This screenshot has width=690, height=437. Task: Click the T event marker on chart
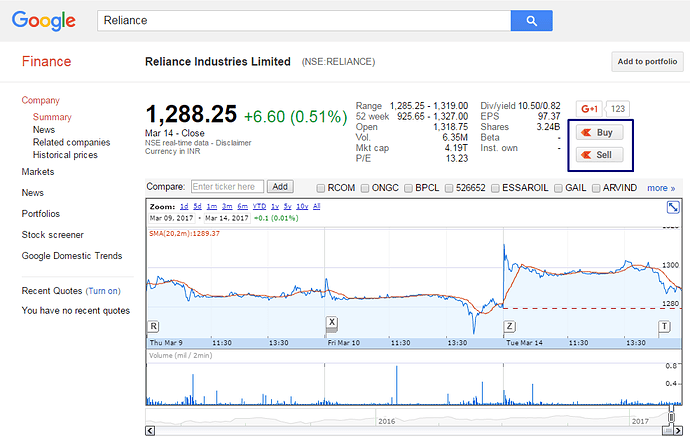pyautogui.click(x=664, y=327)
